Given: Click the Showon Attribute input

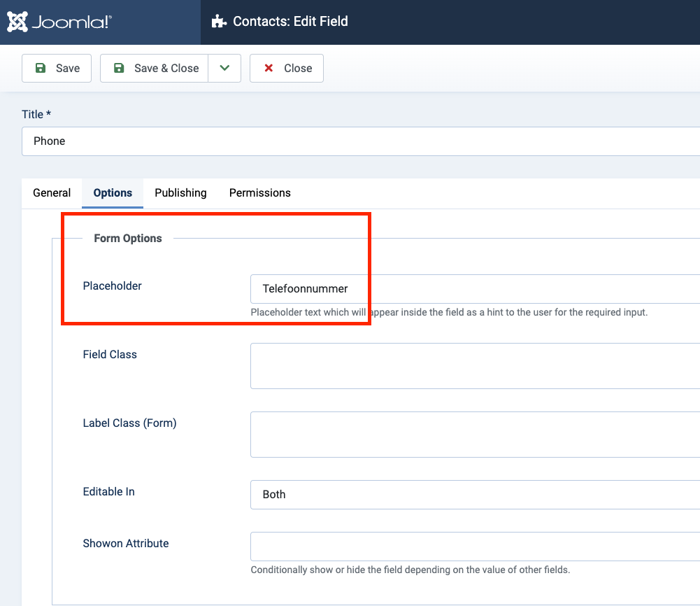Looking at the screenshot, I should click(x=476, y=547).
